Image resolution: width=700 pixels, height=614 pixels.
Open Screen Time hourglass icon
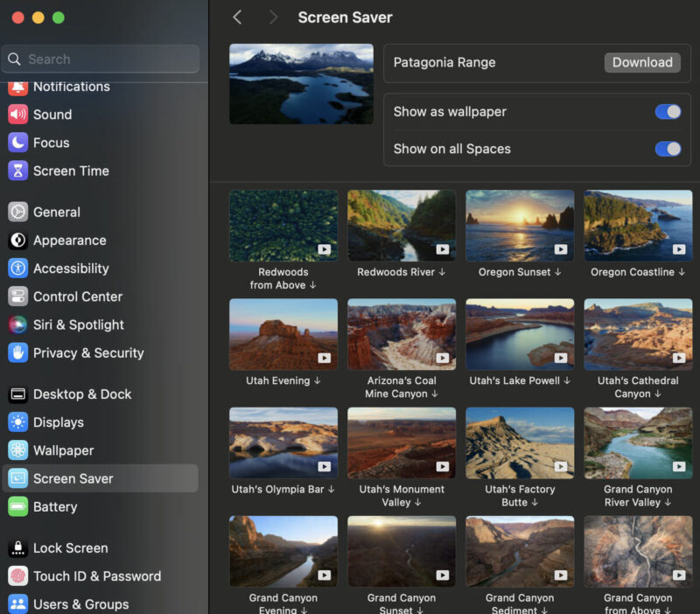17,171
